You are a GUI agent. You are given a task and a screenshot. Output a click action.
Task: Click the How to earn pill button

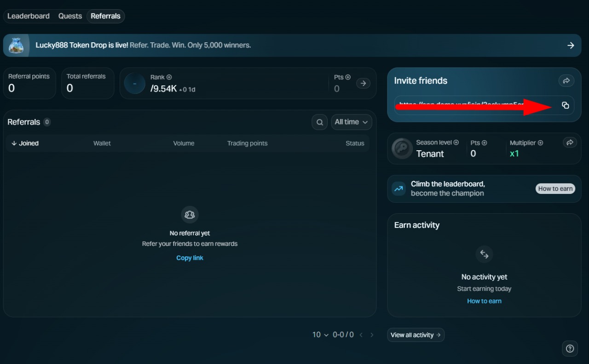pos(555,188)
